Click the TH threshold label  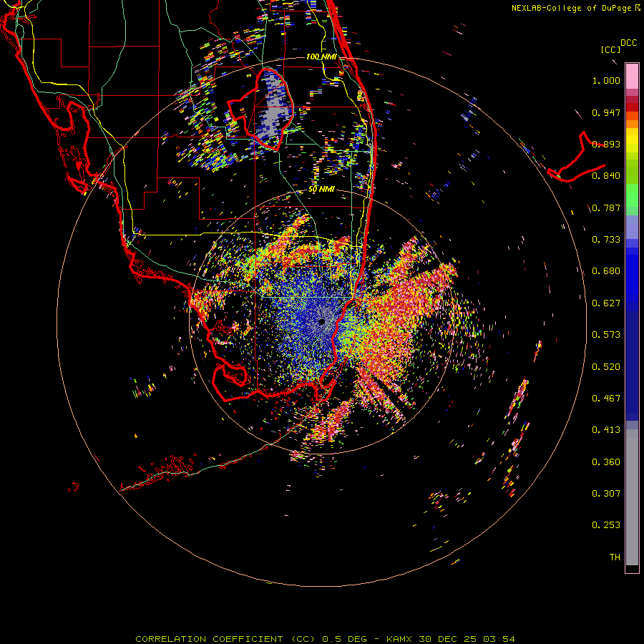(x=615, y=557)
